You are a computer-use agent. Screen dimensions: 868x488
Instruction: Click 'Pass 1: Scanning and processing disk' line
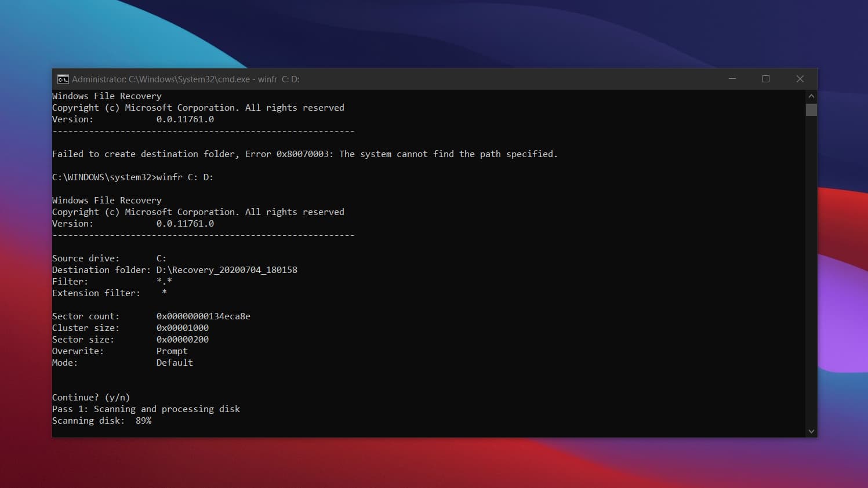pos(146,409)
